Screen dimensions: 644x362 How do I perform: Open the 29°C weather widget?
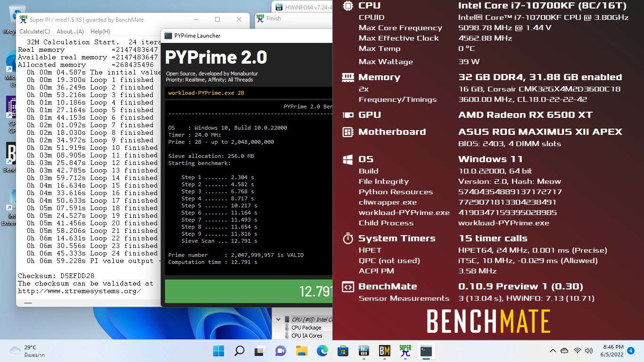pyautogui.click(x=27, y=351)
